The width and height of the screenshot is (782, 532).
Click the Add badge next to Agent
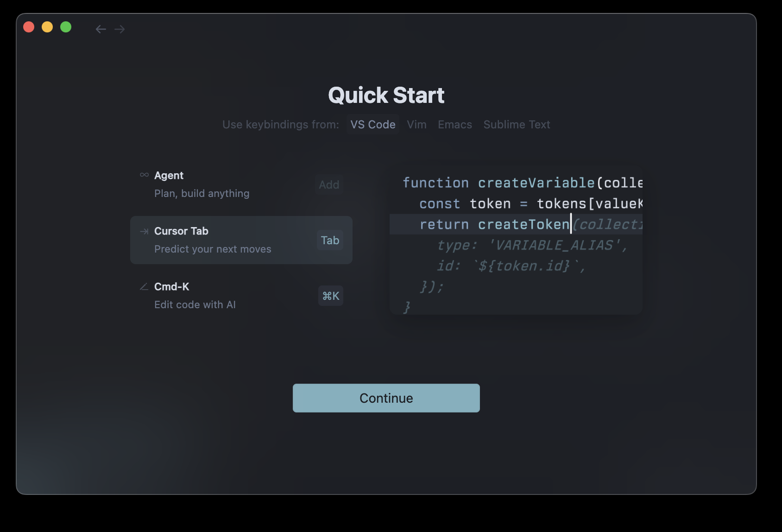tap(329, 184)
